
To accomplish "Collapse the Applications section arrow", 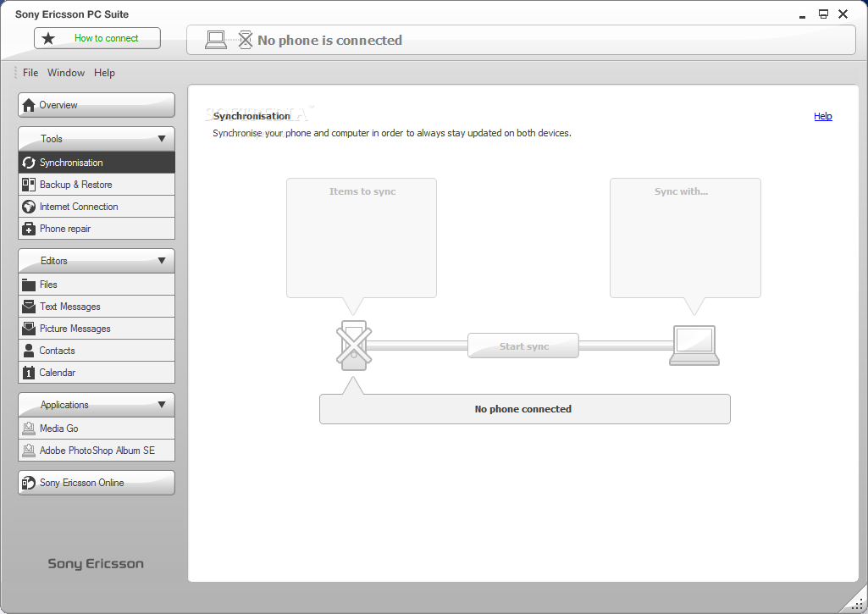I will coord(162,405).
